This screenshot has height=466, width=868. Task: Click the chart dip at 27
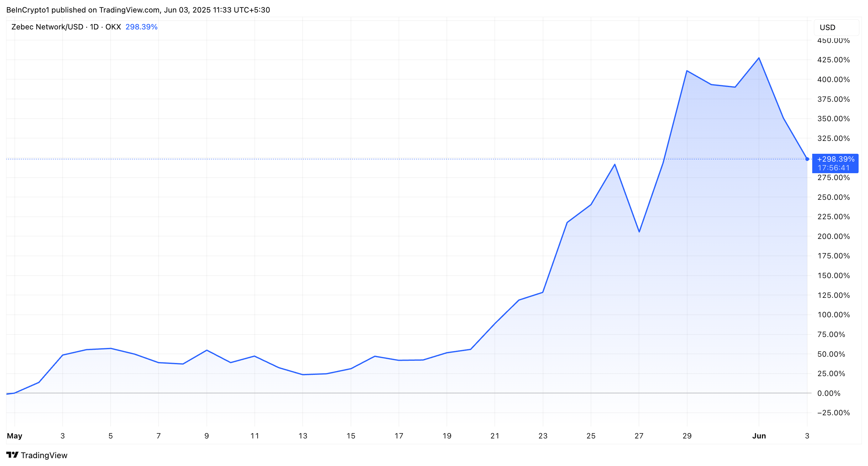click(639, 232)
